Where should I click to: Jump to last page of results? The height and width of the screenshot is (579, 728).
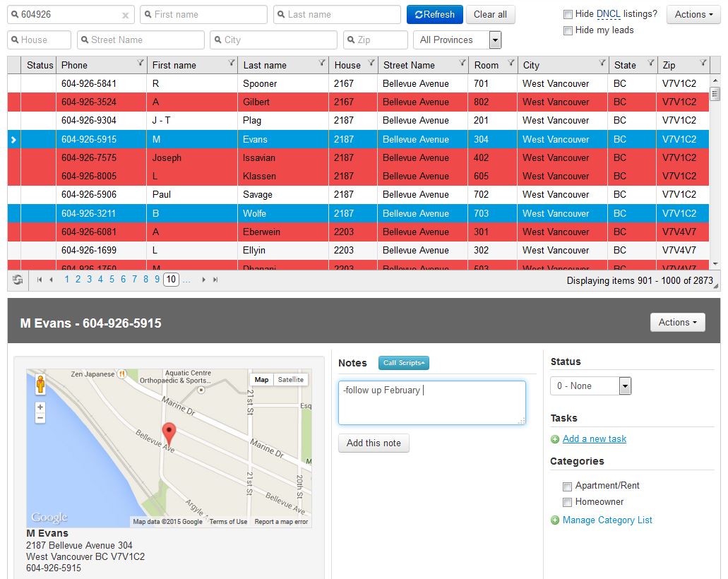click(x=215, y=280)
